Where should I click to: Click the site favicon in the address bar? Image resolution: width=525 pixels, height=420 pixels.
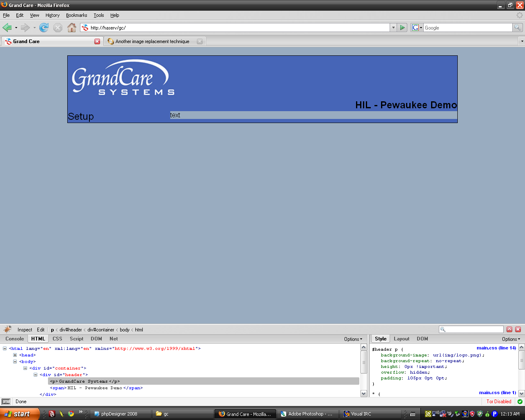coord(85,27)
